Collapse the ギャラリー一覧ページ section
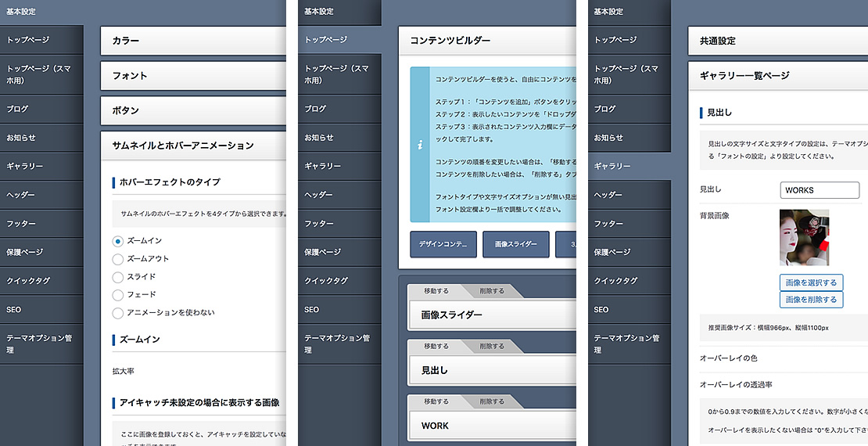This screenshot has width=868, height=446. pos(778,75)
